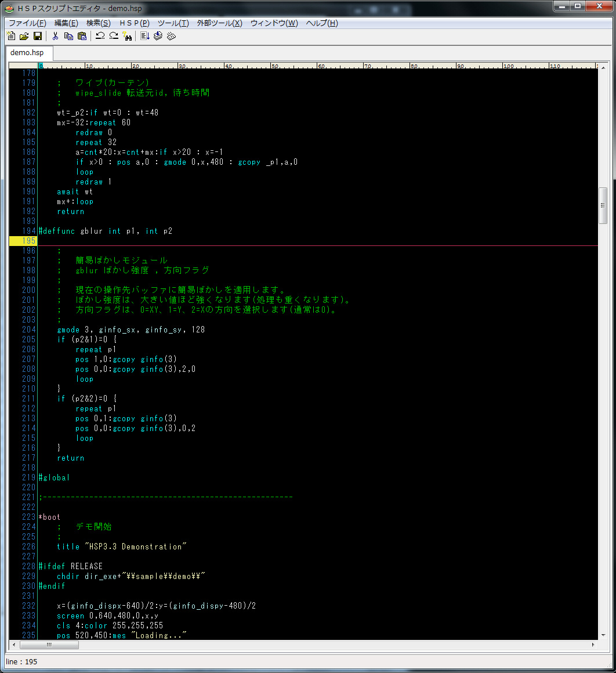Open the ファイル(F) menu
The height and width of the screenshot is (673, 616).
(x=27, y=23)
